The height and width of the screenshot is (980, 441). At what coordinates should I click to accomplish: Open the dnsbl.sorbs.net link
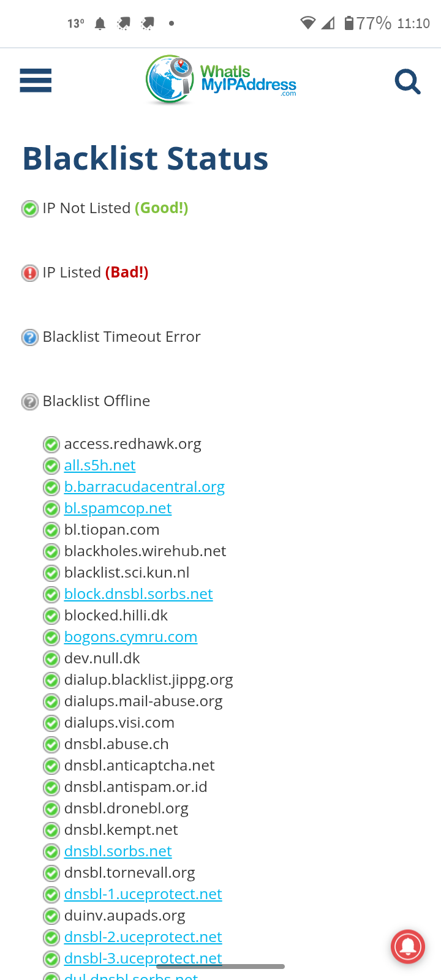coord(118,851)
